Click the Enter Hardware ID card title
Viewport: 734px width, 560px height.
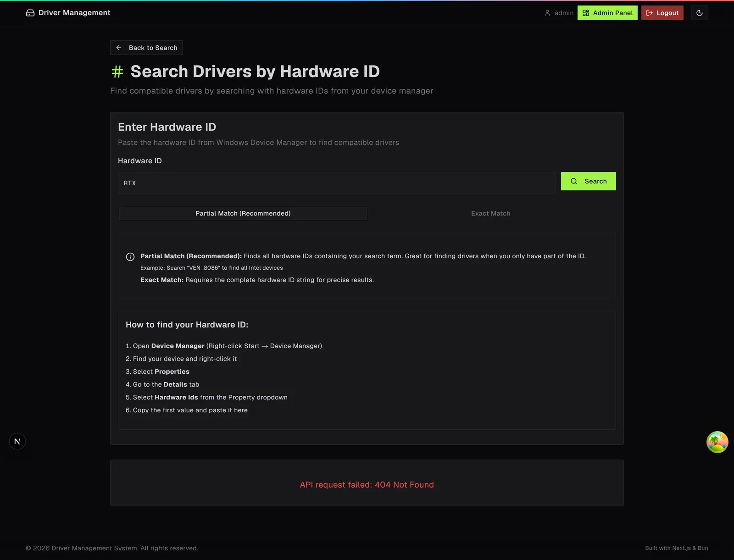tap(167, 127)
